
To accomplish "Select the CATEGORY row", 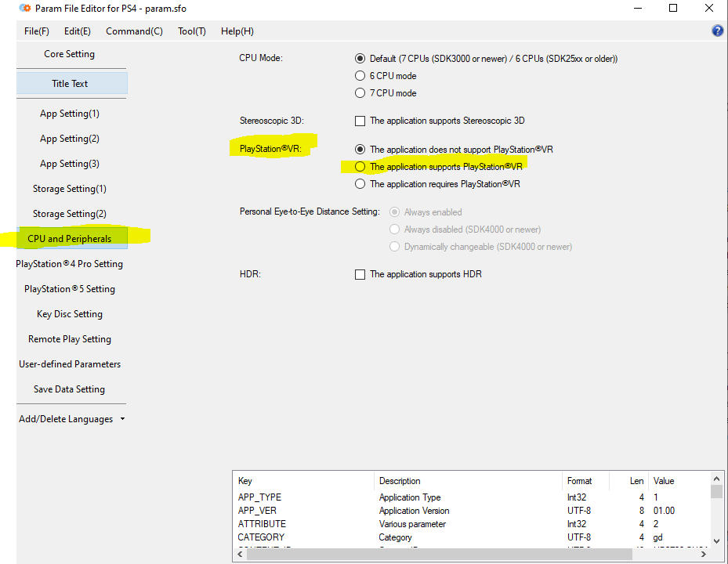I will coord(472,537).
